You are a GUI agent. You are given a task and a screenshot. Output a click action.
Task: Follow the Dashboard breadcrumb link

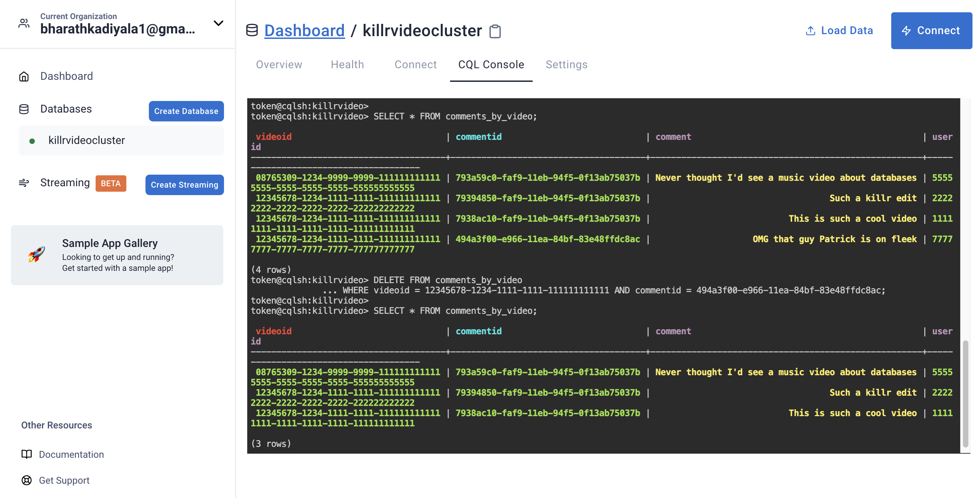point(304,30)
